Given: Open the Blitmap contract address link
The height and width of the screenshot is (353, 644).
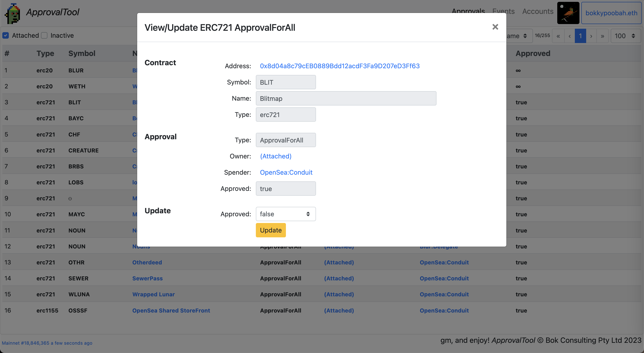Looking at the screenshot, I should coord(340,66).
